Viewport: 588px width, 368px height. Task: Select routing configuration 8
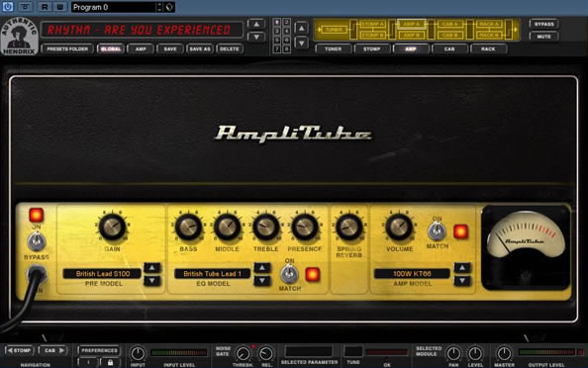286,49
